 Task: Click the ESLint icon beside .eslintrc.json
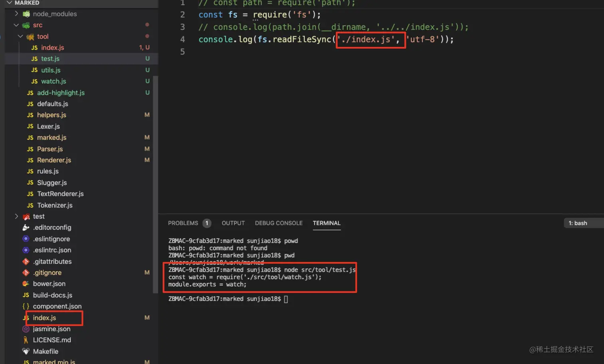26,250
